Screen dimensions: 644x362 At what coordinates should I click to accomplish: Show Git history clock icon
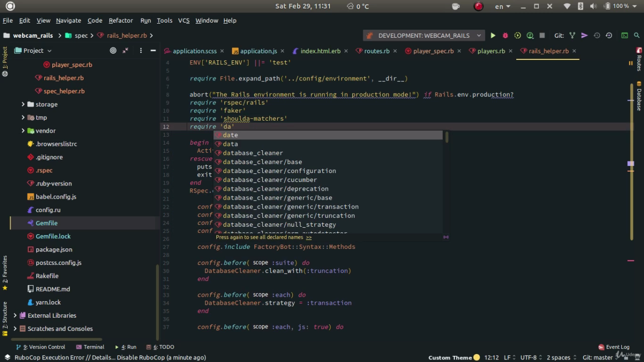(597, 36)
